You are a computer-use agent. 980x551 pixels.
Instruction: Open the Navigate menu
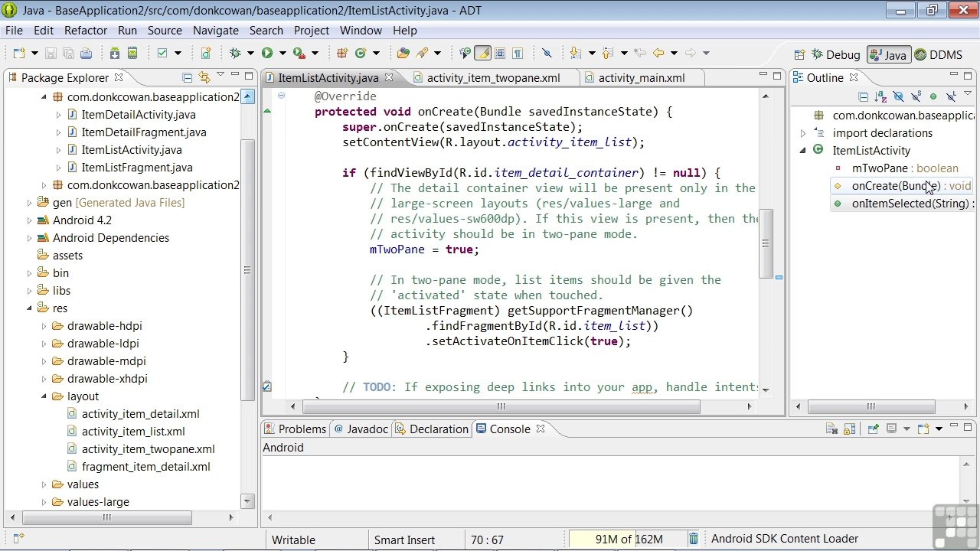[x=215, y=31]
